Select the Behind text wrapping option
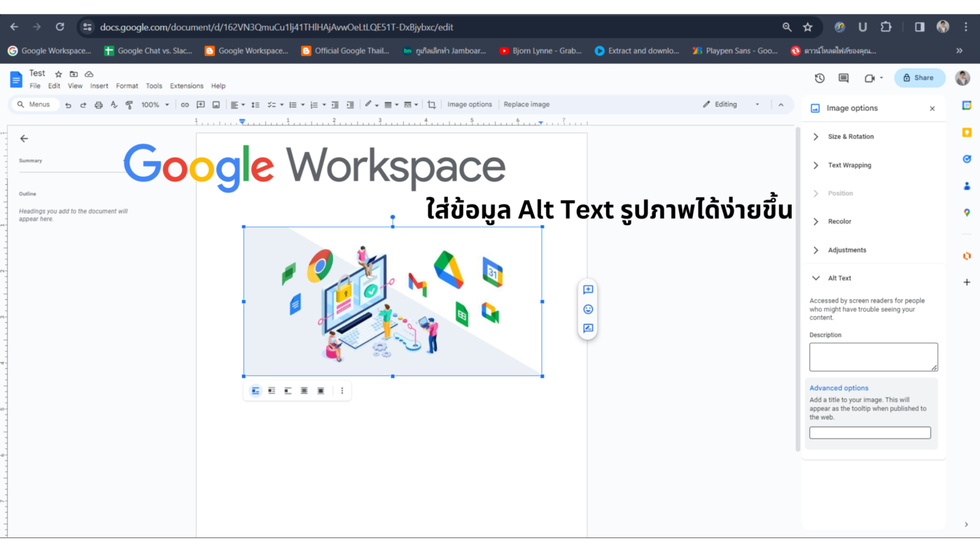This screenshot has width=980, height=552. click(304, 390)
